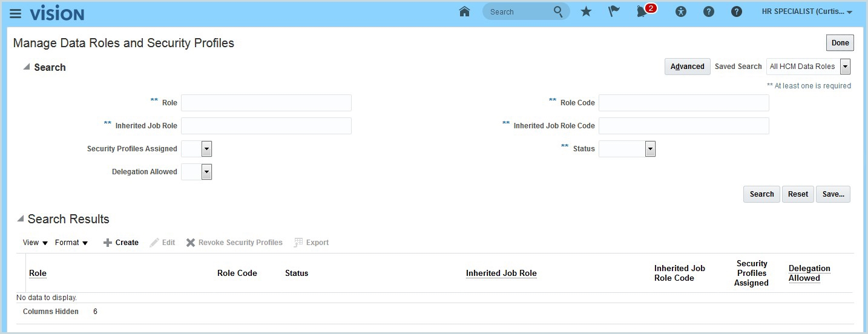The width and height of the screenshot is (868, 334).
Task: Open the Delegation Allowed dropdown
Action: pos(206,172)
